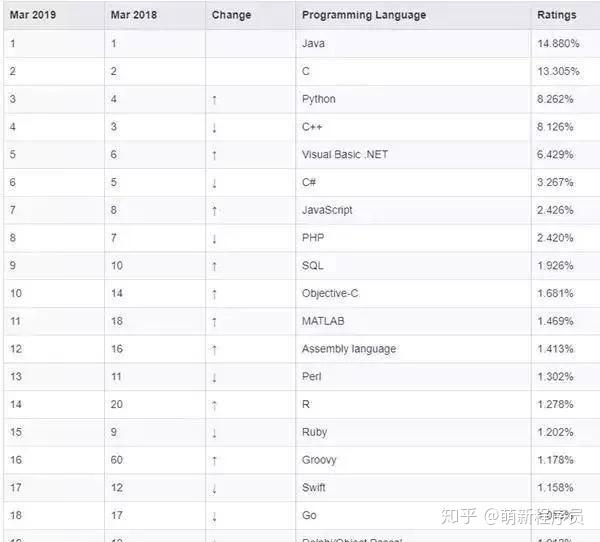Click the up arrow beside Assembly language
This screenshot has height=542, width=600.
tap(214, 350)
